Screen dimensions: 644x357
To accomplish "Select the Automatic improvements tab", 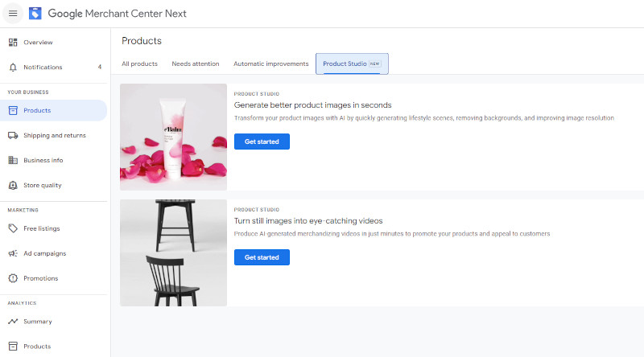I will (270, 64).
